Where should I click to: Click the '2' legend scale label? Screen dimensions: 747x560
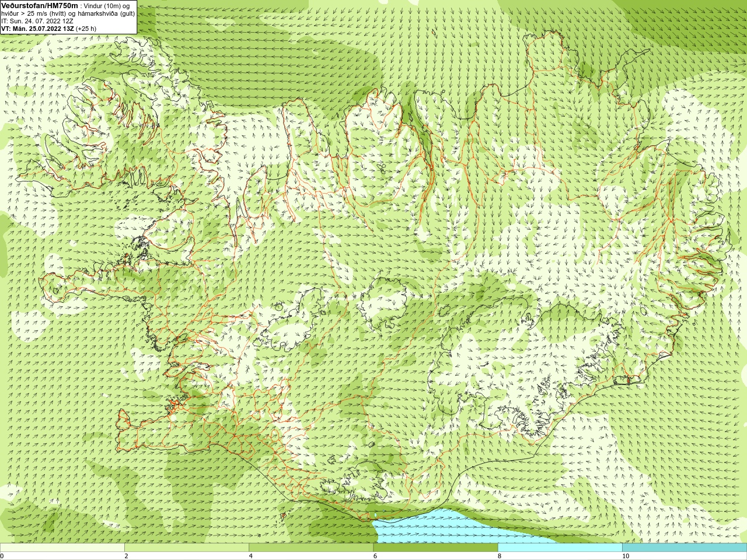click(126, 556)
